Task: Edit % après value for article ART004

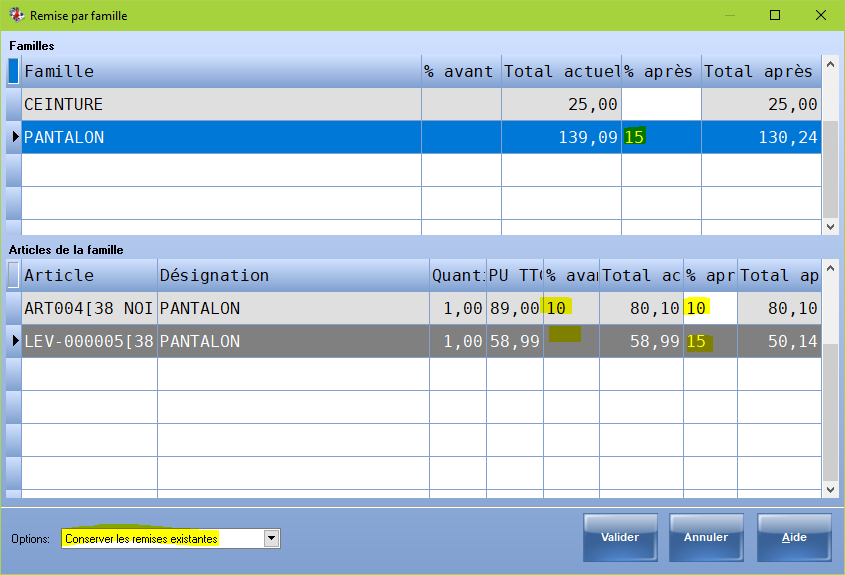Action: coord(710,308)
